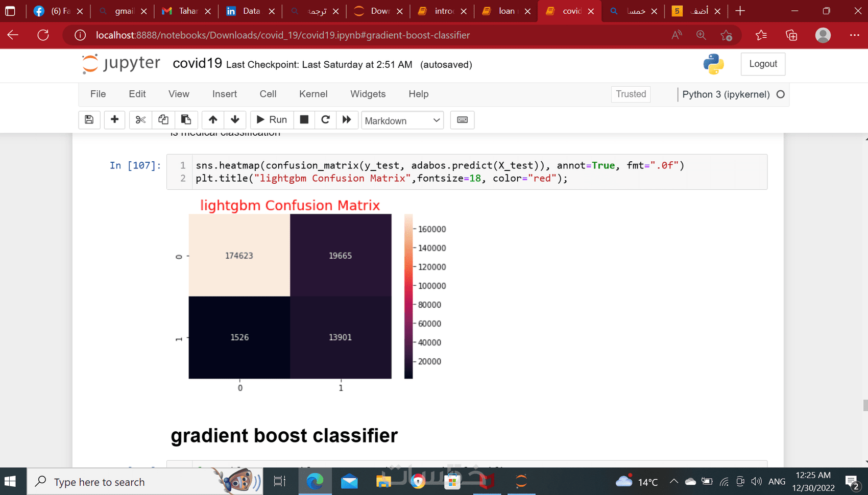Open the Edit menu
The height and width of the screenshot is (495, 868).
click(x=137, y=94)
